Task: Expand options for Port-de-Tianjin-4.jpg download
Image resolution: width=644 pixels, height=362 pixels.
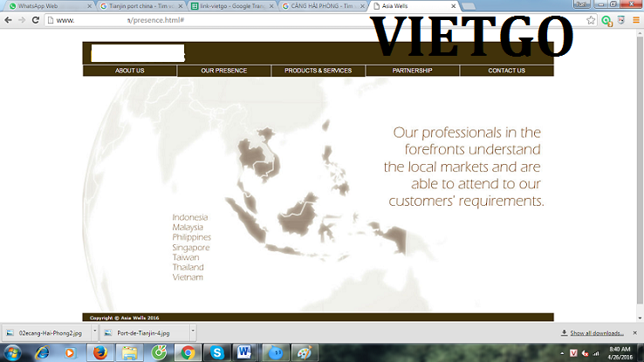Action: (193, 331)
